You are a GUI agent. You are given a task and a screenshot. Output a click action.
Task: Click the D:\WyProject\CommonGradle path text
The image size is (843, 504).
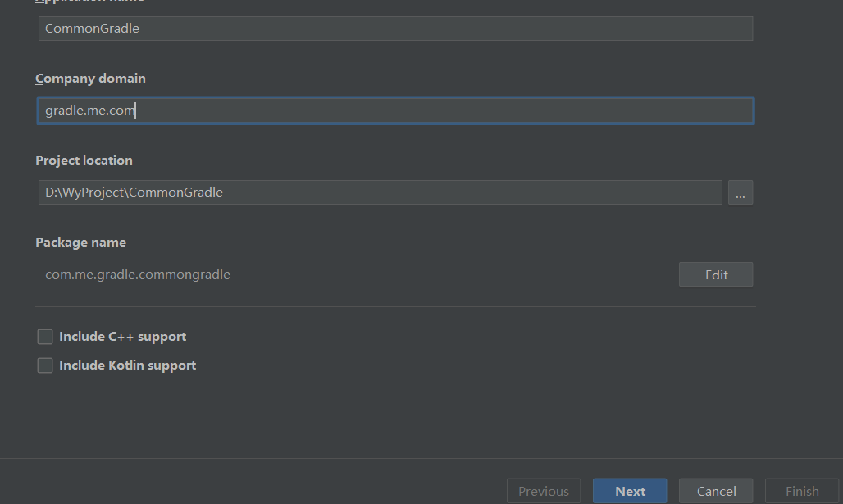134,193
